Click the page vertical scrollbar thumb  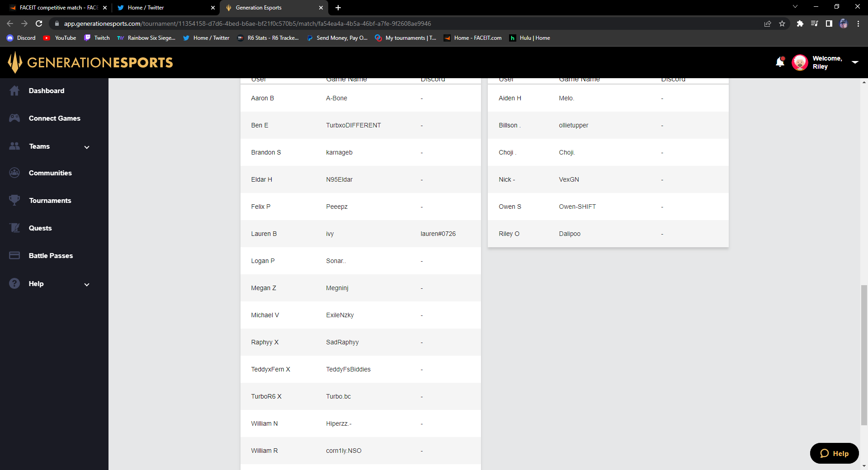[864, 355]
